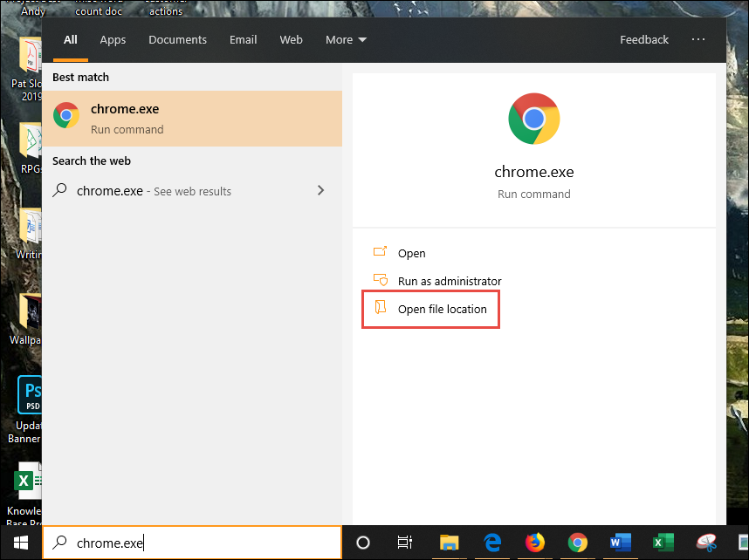Viewport: 749px width, 560px height.
Task: Click the Feedback button
Action: point(644,39)
